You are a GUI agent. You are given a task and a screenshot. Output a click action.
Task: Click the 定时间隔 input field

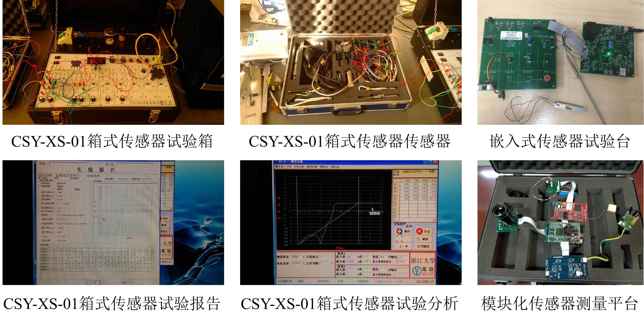coord(325,263)
